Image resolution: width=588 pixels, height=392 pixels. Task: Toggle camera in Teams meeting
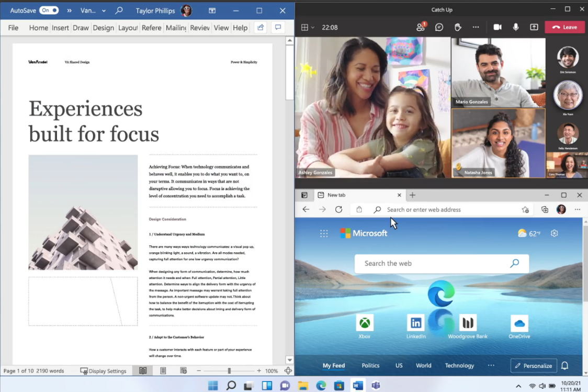point(497,27)
